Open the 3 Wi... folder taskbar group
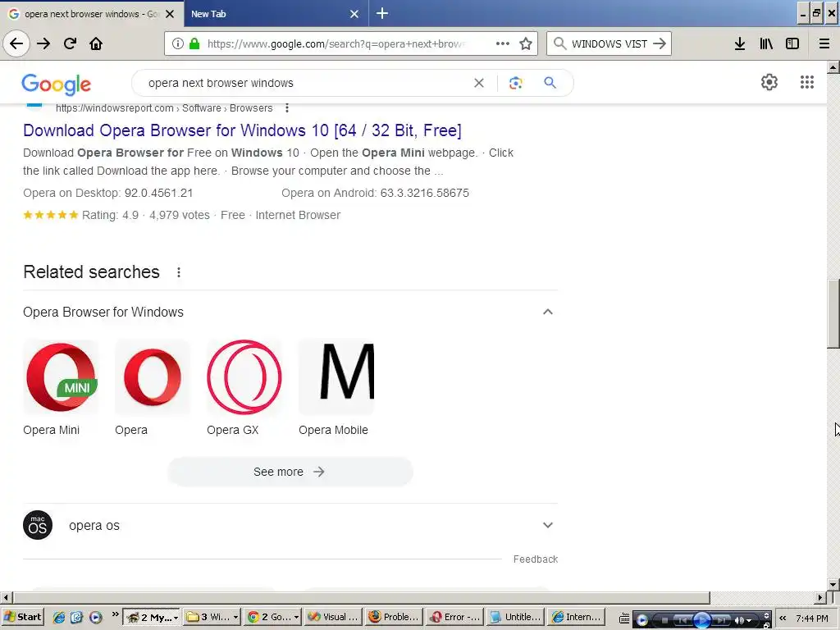 tap(212, 617)
